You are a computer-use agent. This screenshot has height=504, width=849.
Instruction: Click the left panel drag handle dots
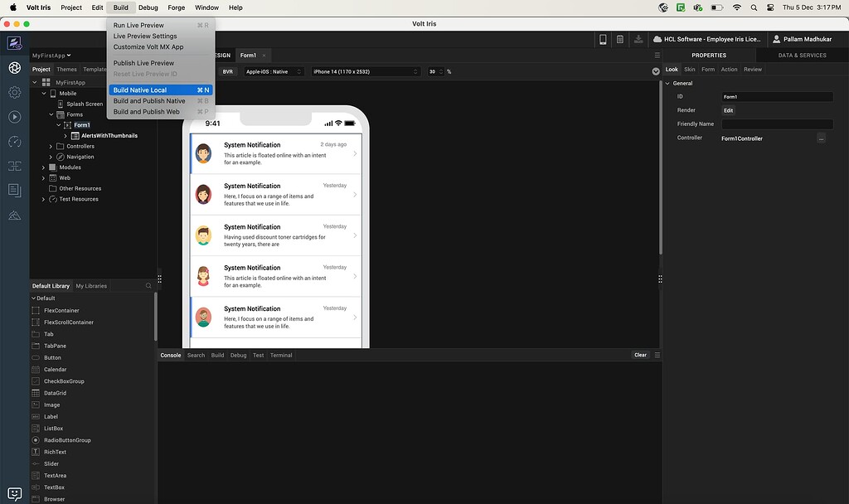(x=160, y=279)
